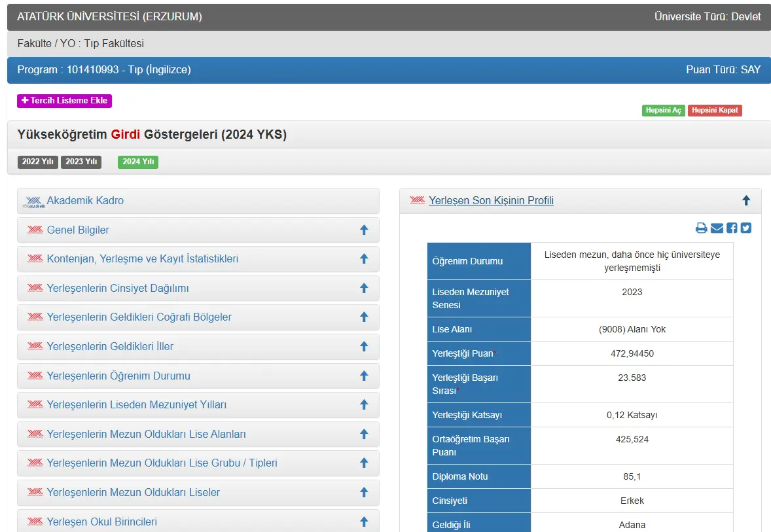Screen dimensions: 771x532
Task: Share profile via Facebook icon
Action: pos(732,228)
